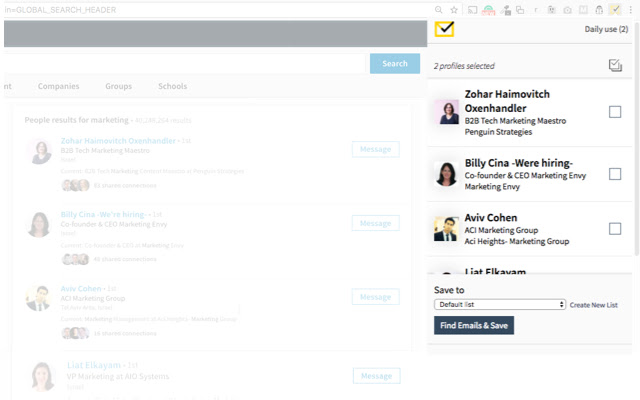Click Aviv Cohen's photo in the extension panel
Viewport: 640px width, 400px height.
446,229
